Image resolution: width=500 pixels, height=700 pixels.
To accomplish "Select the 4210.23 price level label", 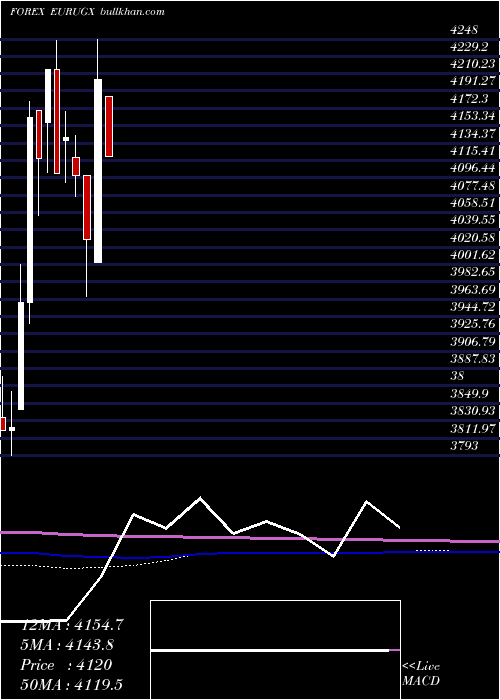I will (473, 64).
